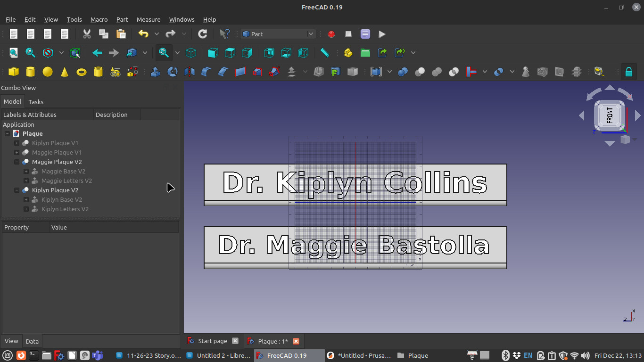Expand the Kiplyn Plaque V1 node
Image resolution: width=644 pixels, height=362 pixels.
pyautogui.click(x=17, y=143)
